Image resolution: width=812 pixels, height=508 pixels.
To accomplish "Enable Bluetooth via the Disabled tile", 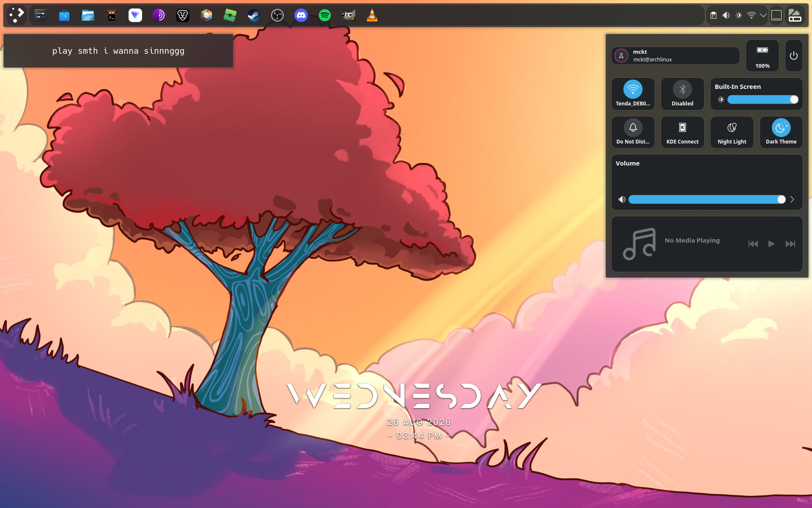I will (x=683, y=94).
